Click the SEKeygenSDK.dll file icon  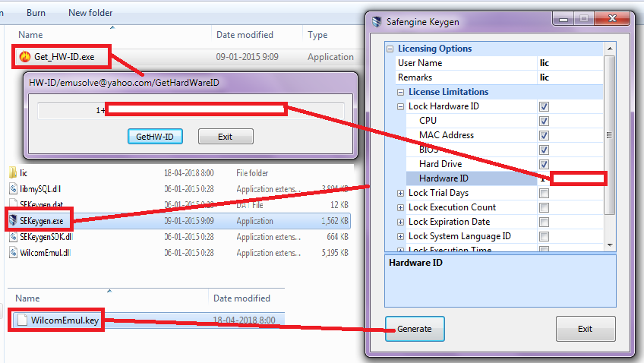(14, 237)
